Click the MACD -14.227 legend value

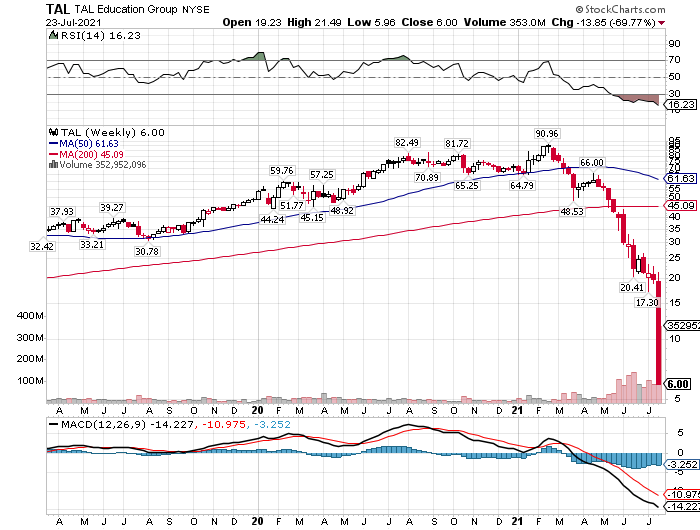tap(172, 425)
